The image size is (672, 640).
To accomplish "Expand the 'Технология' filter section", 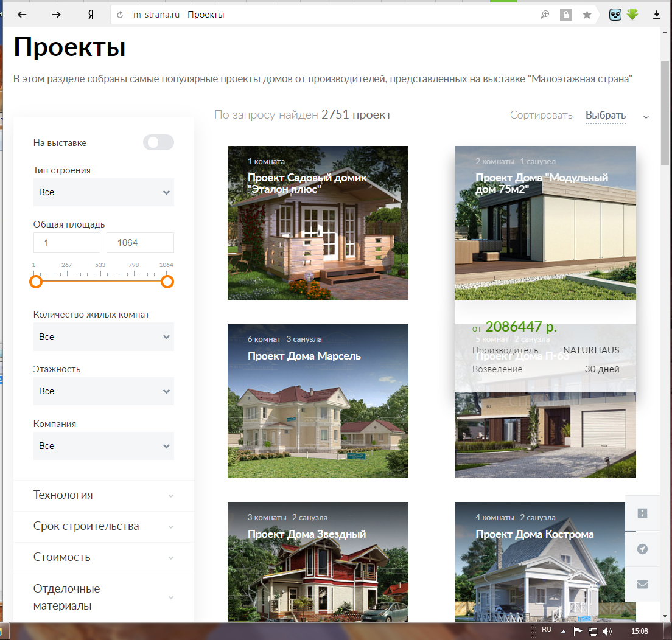I will 103,495.
